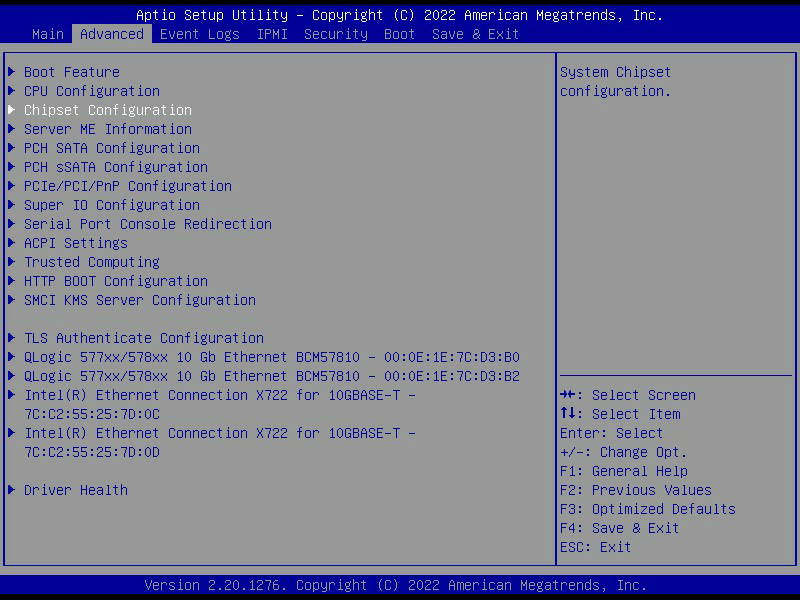Click the arrow beside Trusted Computing
This screenshot has height=600, width=800.
pos(11,262)
